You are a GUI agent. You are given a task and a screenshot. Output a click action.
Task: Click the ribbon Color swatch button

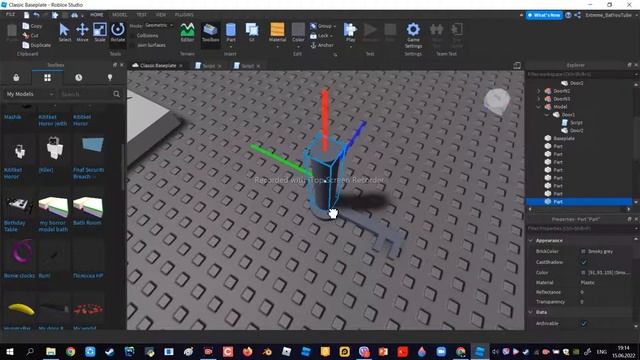pos(298,33)
